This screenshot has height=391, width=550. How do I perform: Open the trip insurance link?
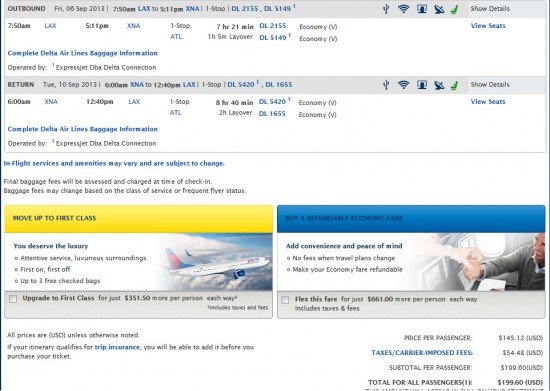117,347
